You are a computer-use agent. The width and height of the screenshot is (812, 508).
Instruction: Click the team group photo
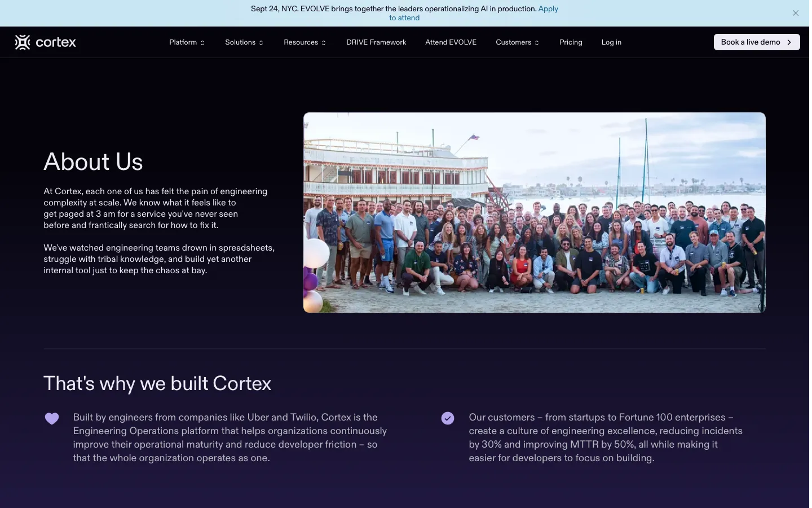535,212
